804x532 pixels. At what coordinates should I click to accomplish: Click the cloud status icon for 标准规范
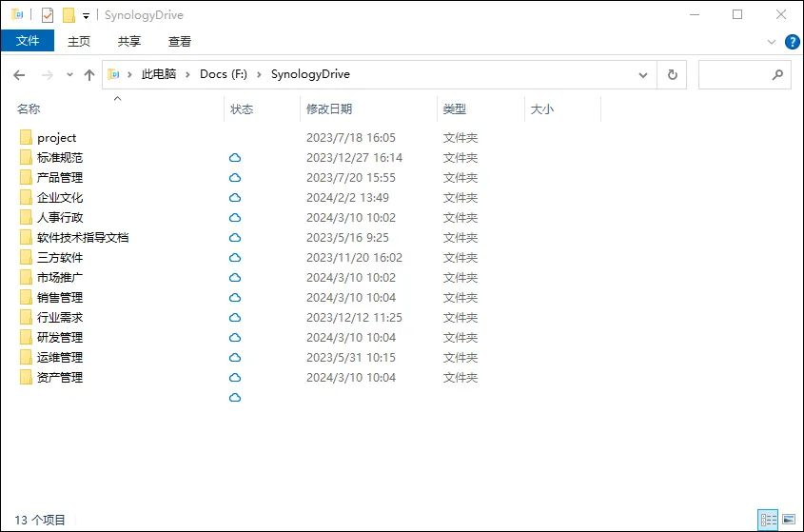235,158
